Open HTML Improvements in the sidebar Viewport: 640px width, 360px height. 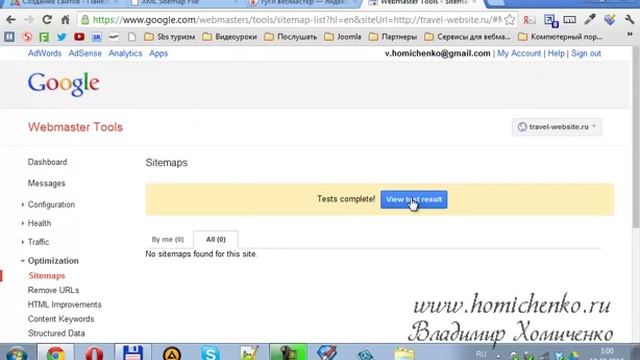coord(64,304)
